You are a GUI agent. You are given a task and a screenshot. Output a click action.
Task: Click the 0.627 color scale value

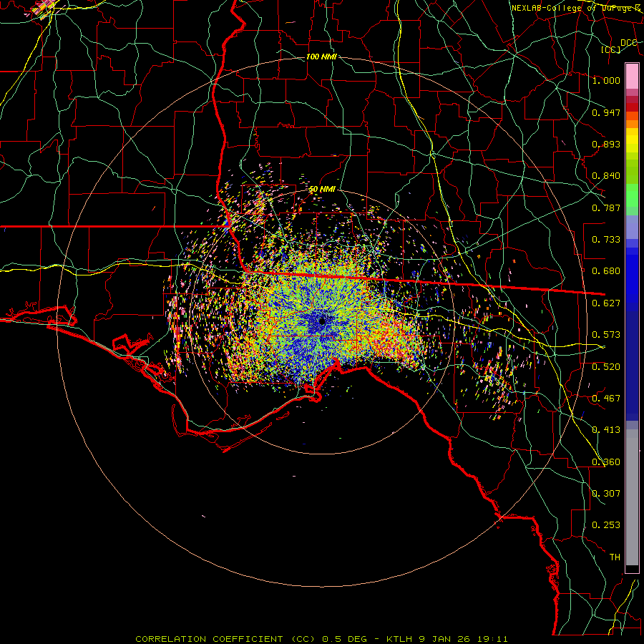pos(606,303)
